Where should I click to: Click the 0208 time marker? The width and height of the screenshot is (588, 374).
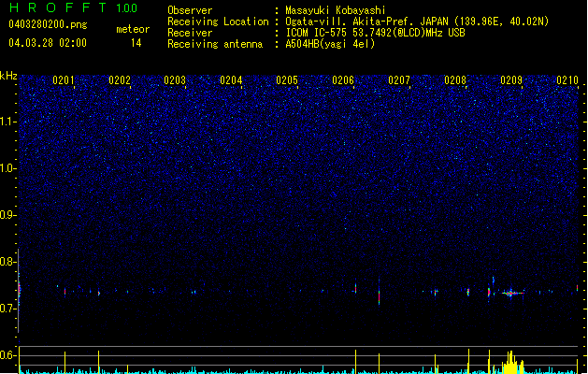click(455, 80)
